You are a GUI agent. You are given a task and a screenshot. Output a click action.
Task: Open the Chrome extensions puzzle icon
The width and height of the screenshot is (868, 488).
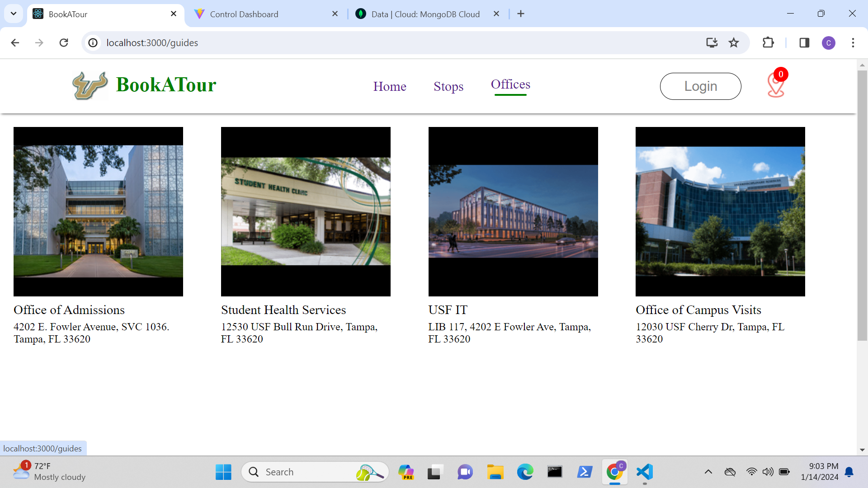(768, 43)
